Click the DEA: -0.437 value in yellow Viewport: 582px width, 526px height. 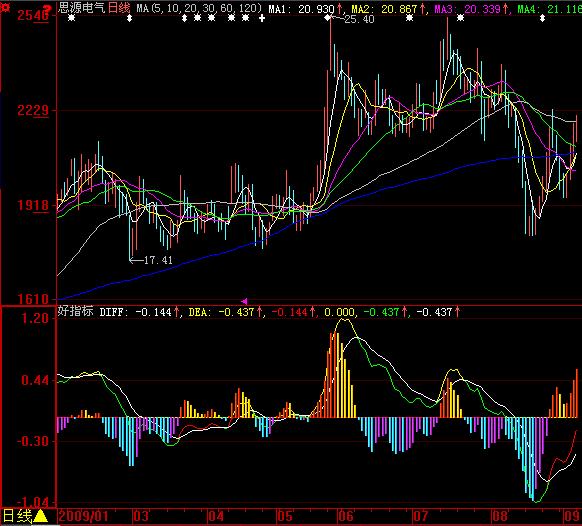[222, 312]
